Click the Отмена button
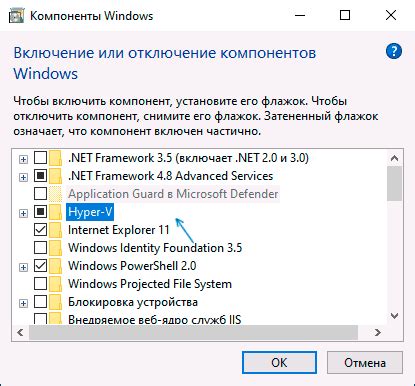This screenshot has width=415, height=386. click(365, 362)
